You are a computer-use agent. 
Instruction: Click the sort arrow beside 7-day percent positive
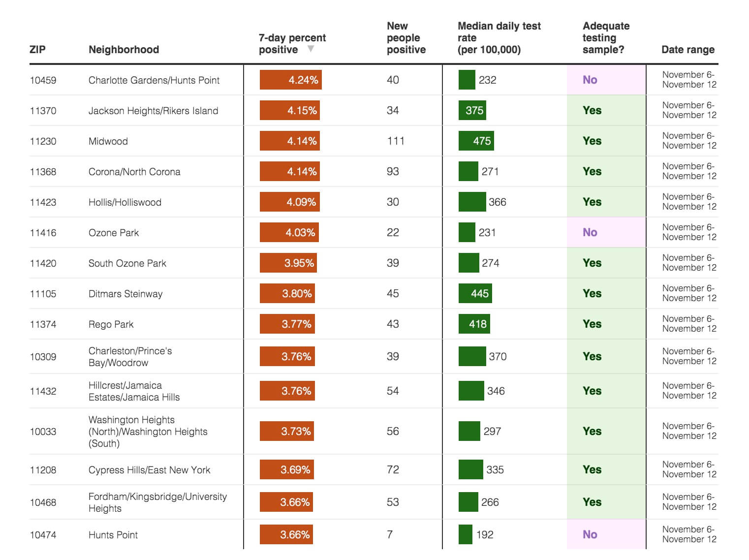(311, 49)
